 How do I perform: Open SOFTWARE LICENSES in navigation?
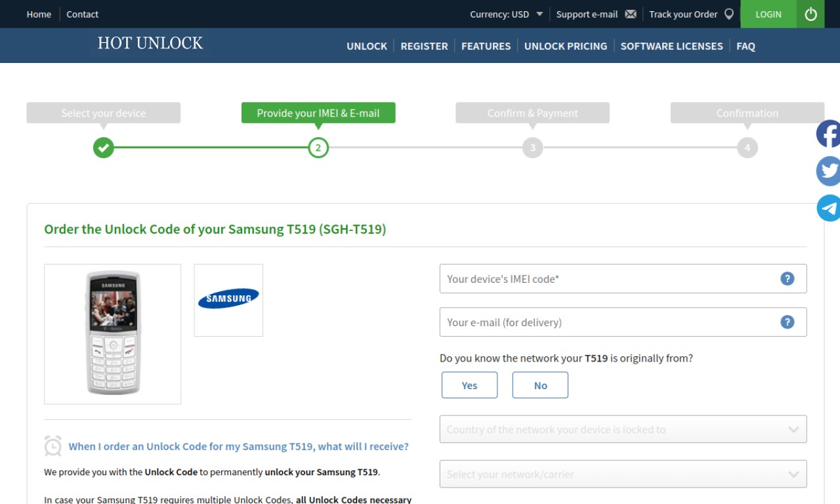pos(671,46)
